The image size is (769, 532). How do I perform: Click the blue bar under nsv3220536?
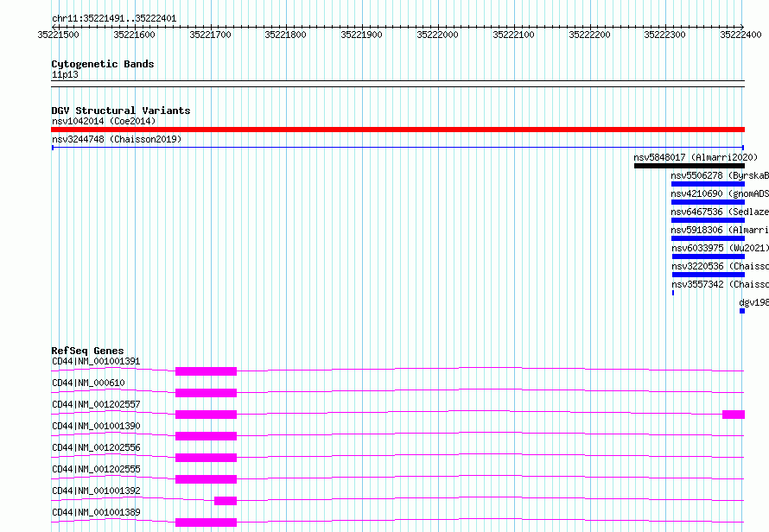click(709, 275)
